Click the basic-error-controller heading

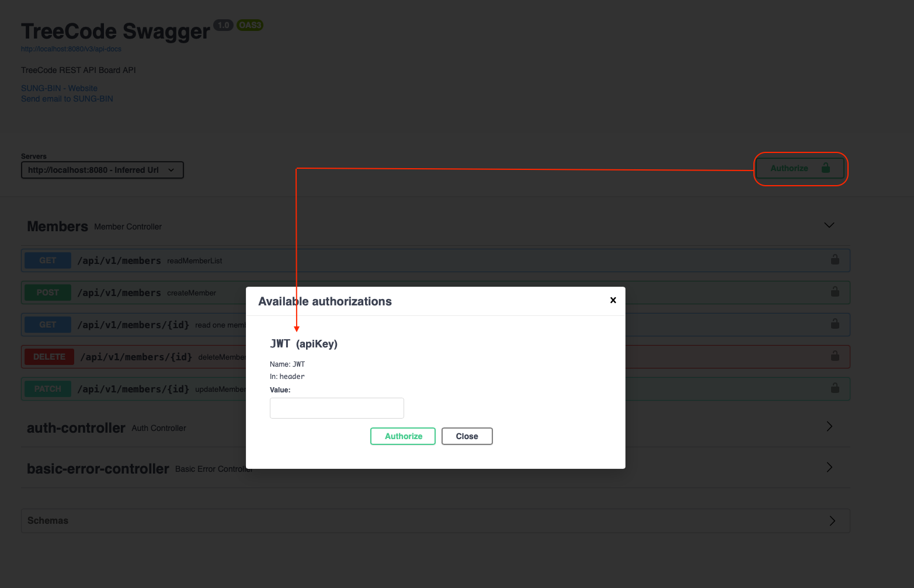(98, 469)
